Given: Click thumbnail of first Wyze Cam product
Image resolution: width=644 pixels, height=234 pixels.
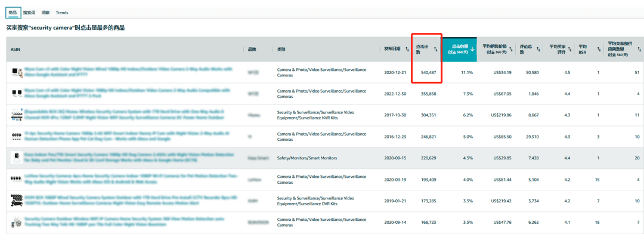Looking at the screenshot, I should (17, 72).
